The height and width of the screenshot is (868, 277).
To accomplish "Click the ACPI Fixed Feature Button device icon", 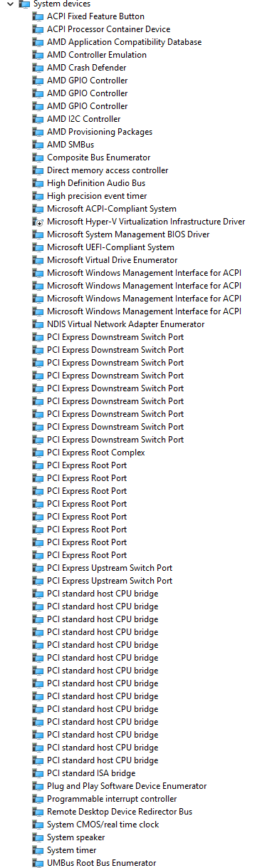I will tap(38, 16).
